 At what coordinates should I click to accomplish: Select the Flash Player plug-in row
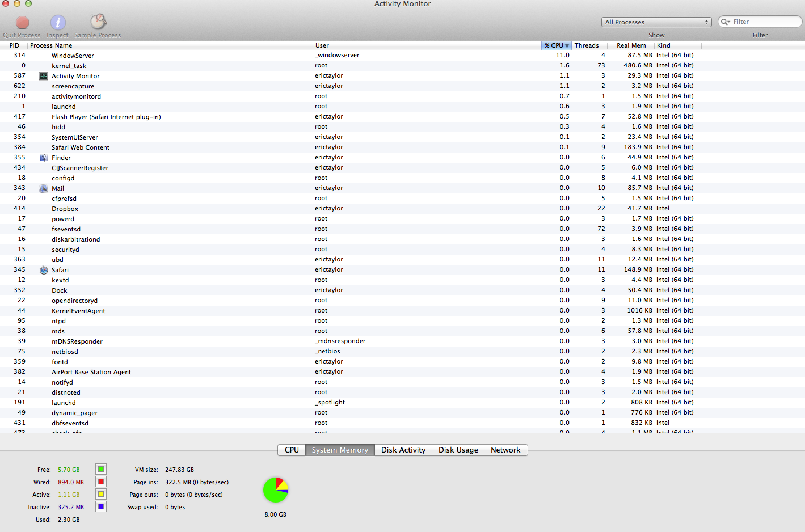[x=402, y=117]
